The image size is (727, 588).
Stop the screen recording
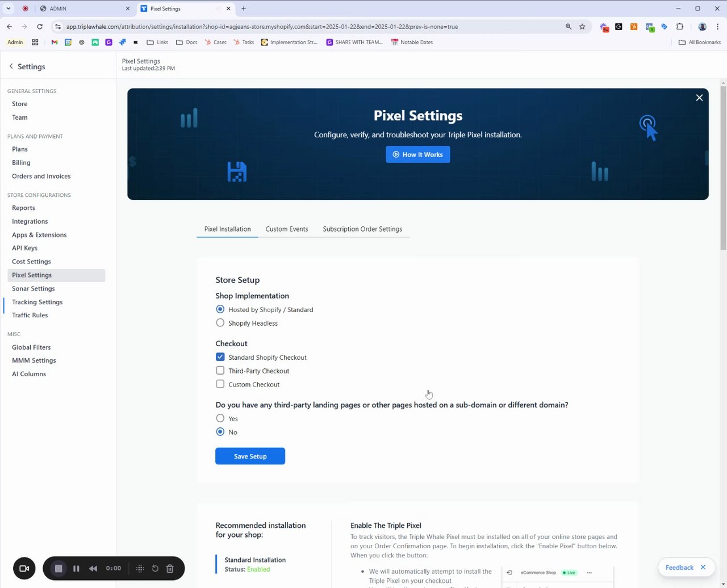(59, 568)
